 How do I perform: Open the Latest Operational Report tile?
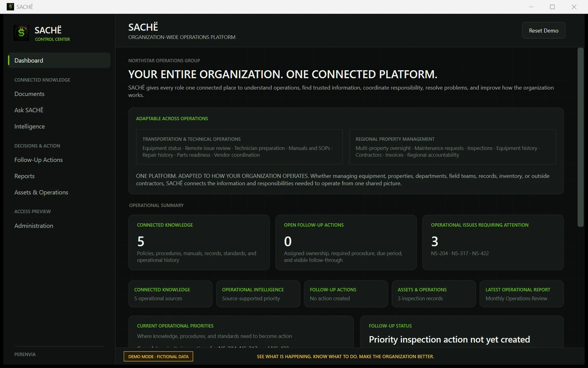[521, 294]
